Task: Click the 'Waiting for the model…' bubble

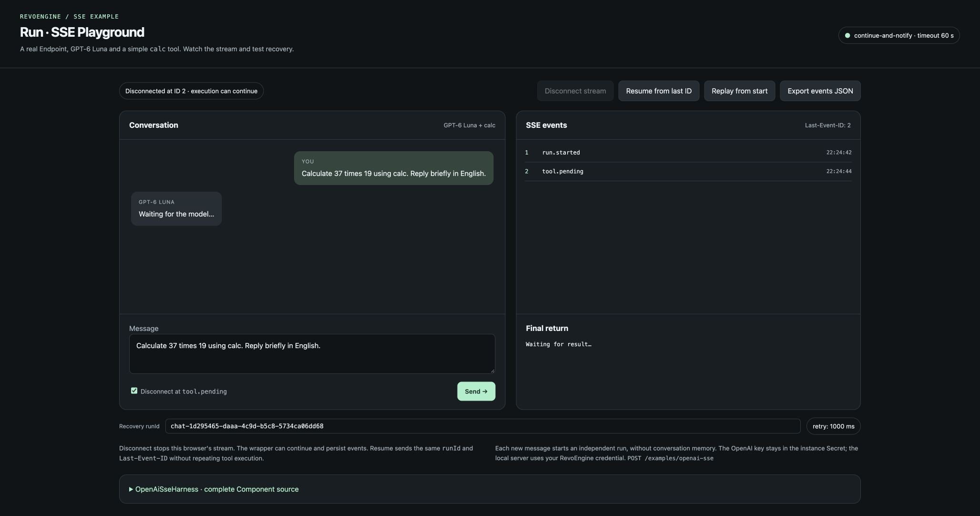Action: point(176,209)
